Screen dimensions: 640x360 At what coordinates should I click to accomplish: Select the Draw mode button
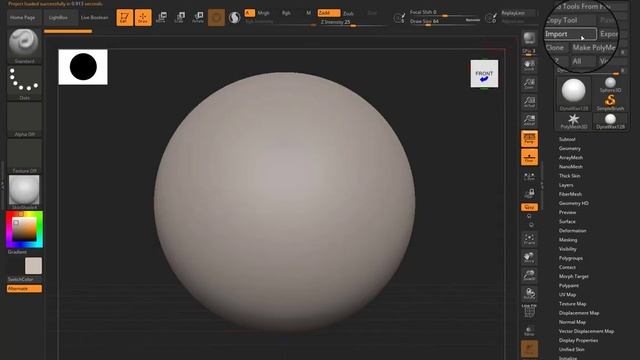click(x=143, y=18)
